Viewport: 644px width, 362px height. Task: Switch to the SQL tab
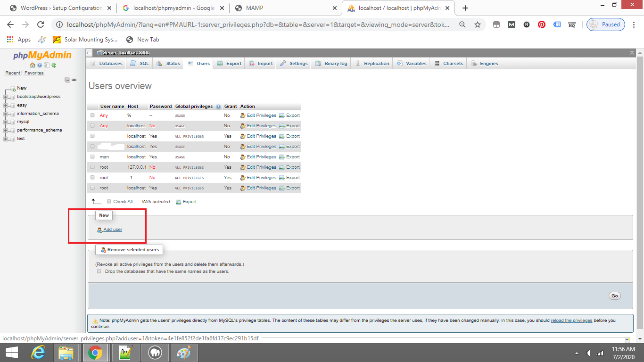[140, 64]
